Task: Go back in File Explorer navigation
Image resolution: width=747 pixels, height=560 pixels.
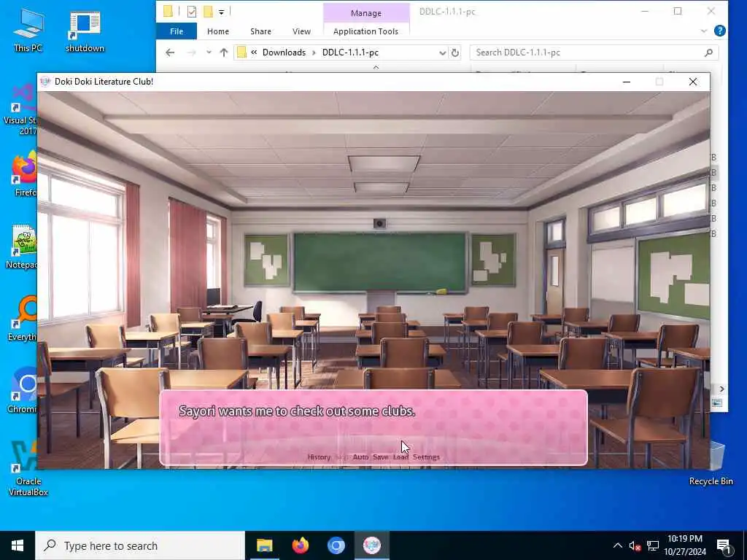Action: pyautogui.click(x=170, y=52)
